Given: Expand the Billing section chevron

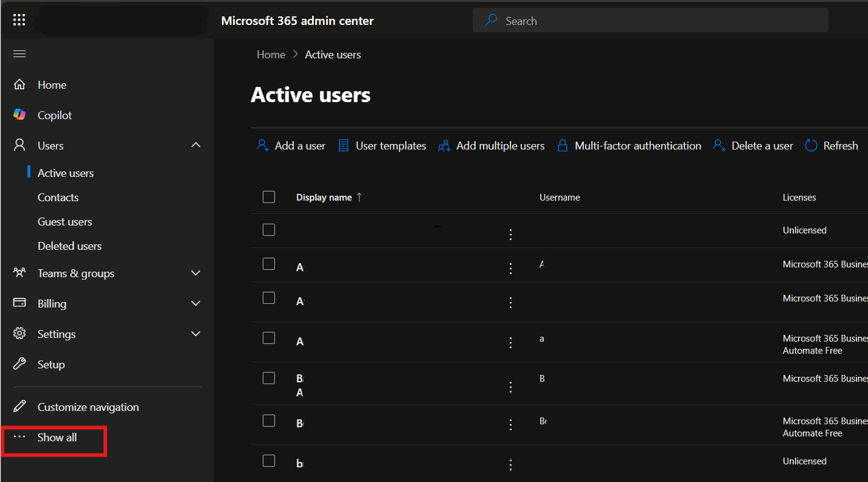Looking at the screenshot, I should click(x=196, y=303).
